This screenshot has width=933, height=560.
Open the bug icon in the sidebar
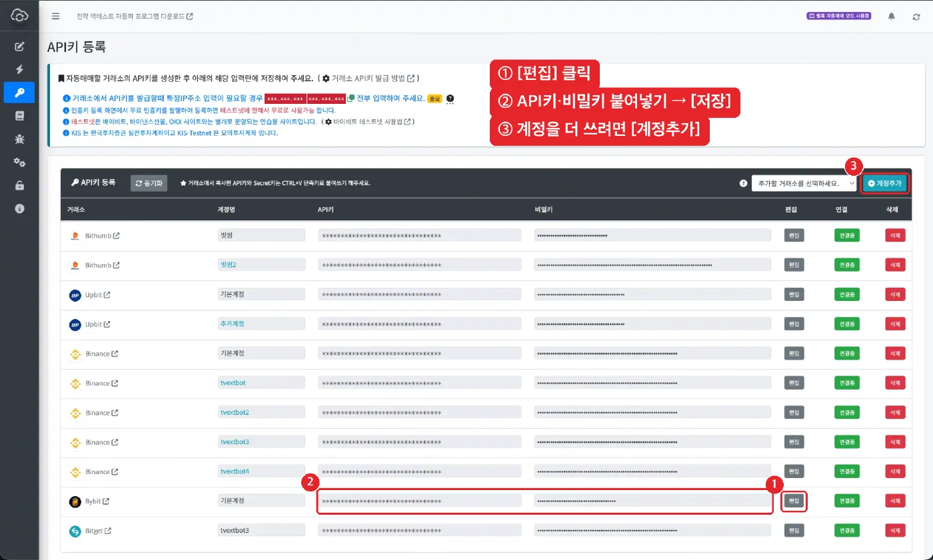(19, 139)
